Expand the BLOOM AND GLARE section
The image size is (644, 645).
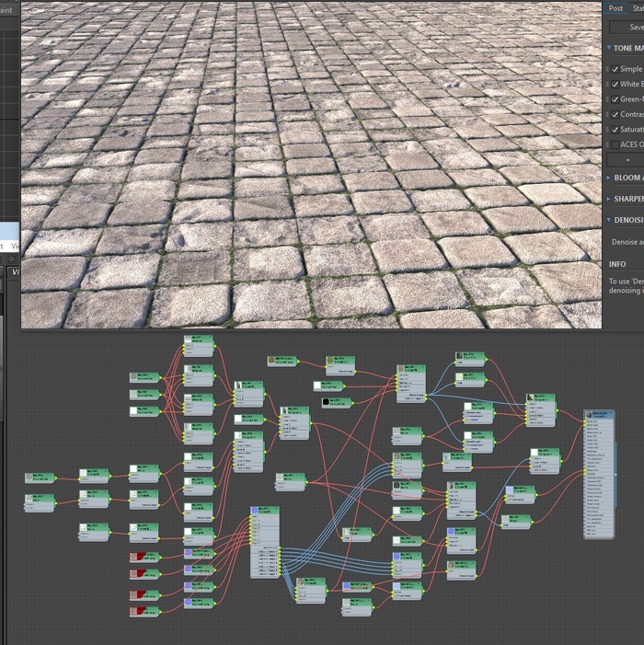[x=609, y=178]
